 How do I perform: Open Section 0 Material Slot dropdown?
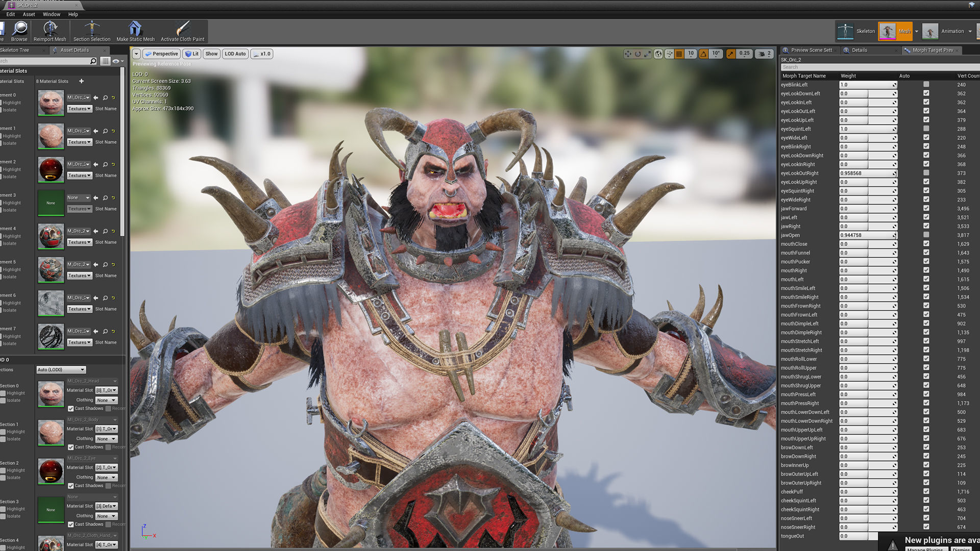[x=106, y=390]
